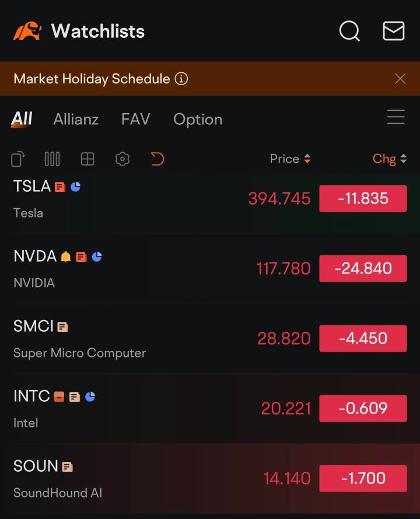Tap the NVDA alert bell icon

point(65,257)
